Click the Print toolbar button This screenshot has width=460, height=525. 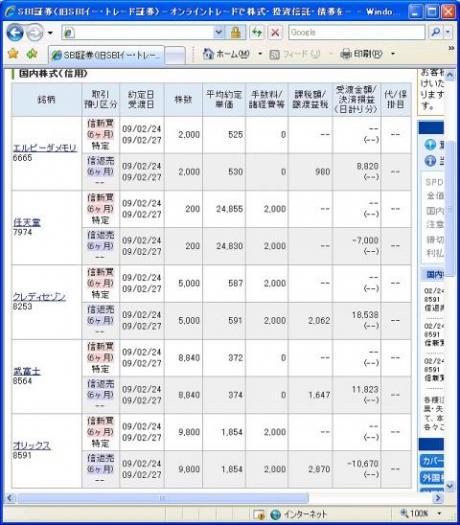click(x=361, y=54)
